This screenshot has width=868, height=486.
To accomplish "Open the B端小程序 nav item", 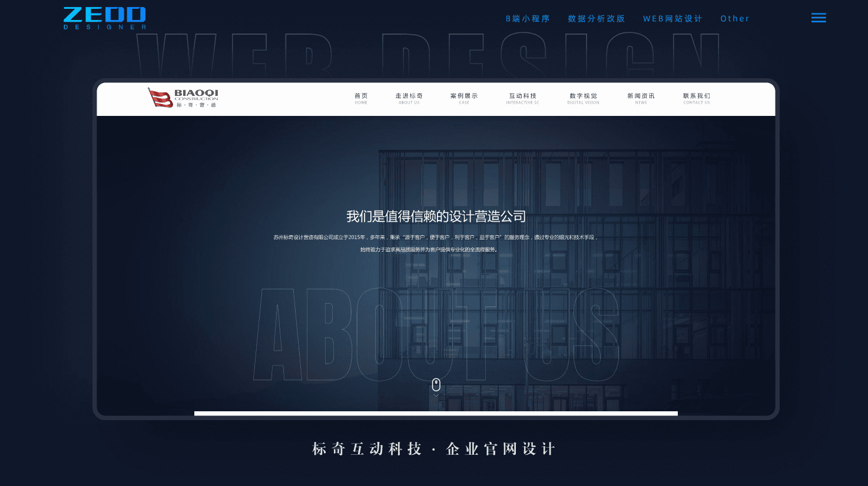I will (528, 19).
